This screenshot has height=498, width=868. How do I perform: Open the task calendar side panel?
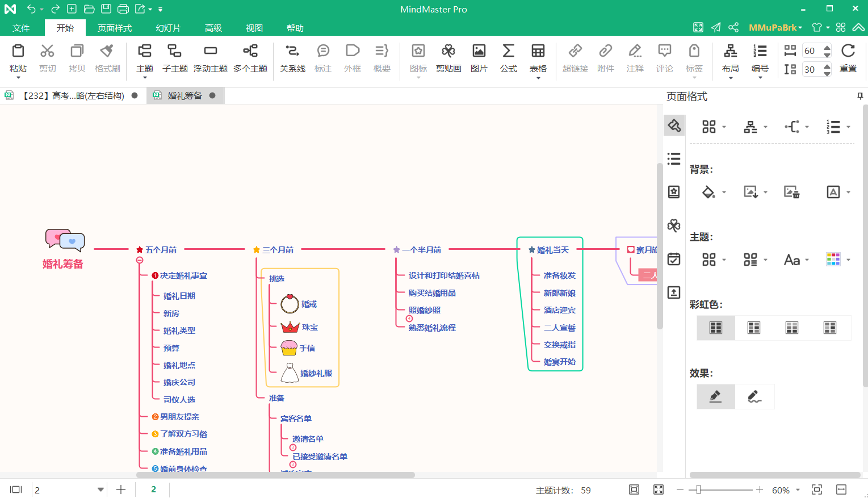click(x=674, y=259)
